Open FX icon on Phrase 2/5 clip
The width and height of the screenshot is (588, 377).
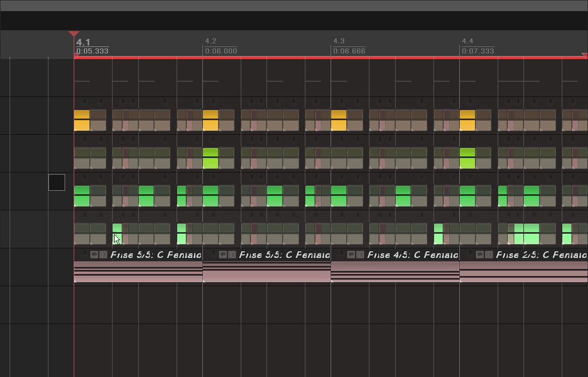(x=489, y=255)
